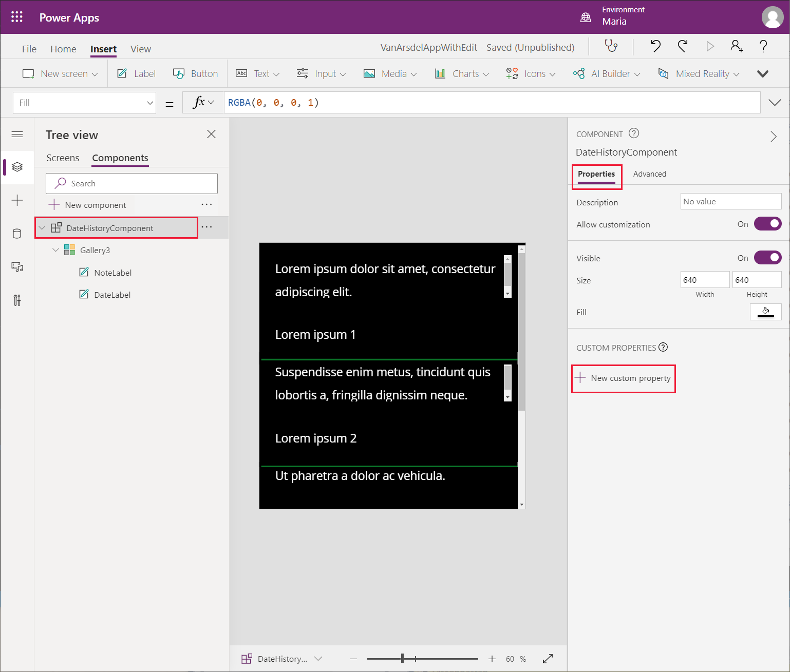This screenshot has width=790, height=672.
Task: Open the fx function dropdown
Action: point(203,103)
